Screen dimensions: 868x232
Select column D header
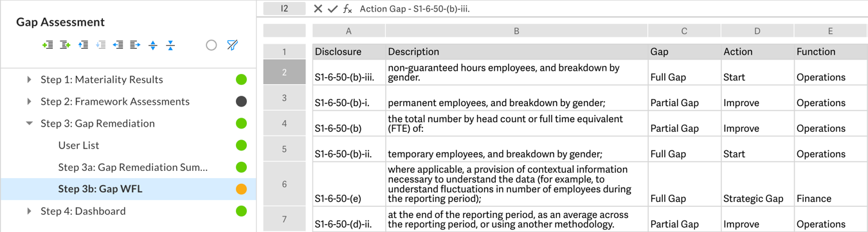pyautogui.click(x=757, y=31)
